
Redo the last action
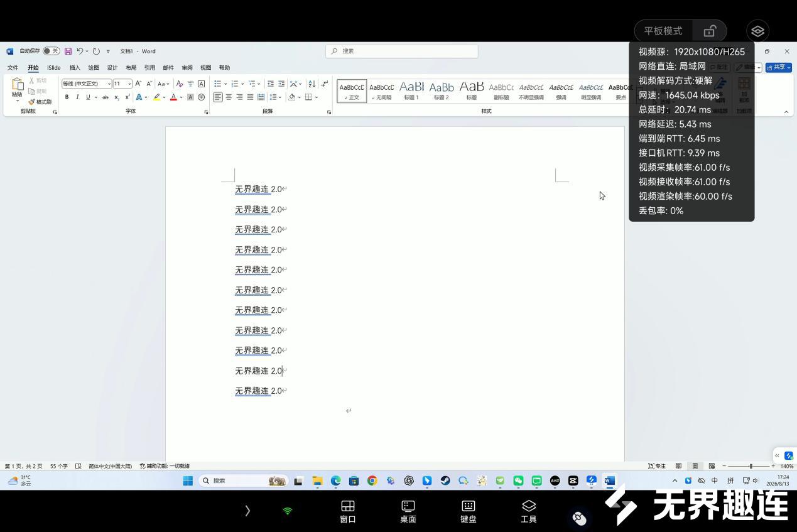click(x=96, y=52)
